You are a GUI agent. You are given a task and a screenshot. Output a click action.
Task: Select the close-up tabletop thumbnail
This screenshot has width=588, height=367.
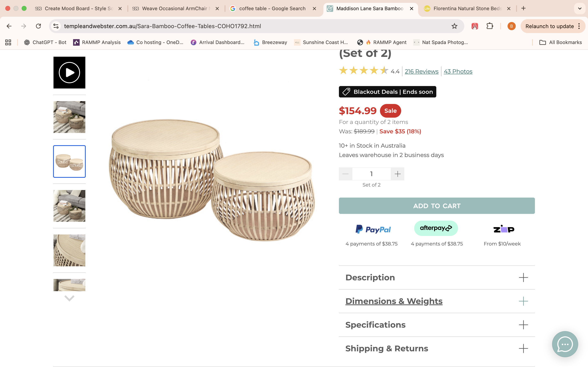(x=69, y=250)
